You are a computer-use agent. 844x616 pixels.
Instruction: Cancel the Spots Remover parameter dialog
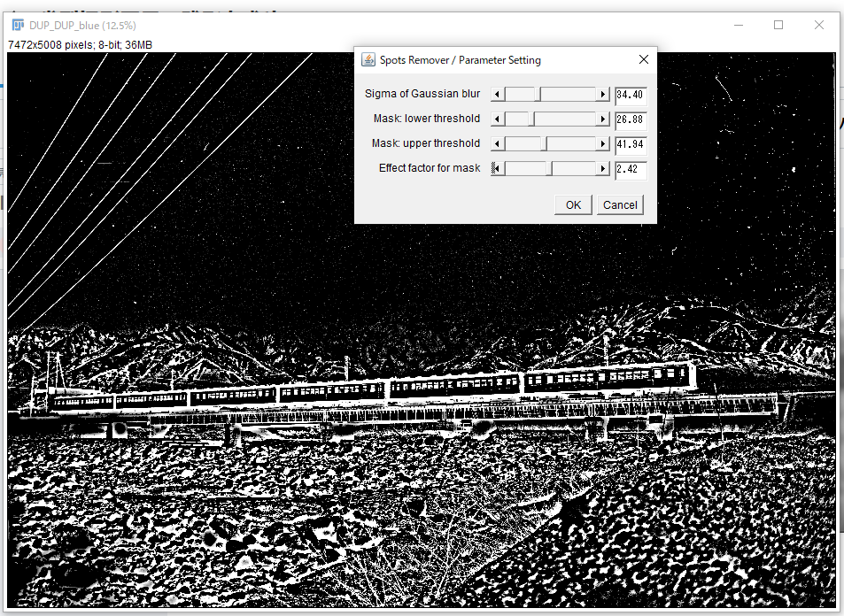[x=620, y=205]
